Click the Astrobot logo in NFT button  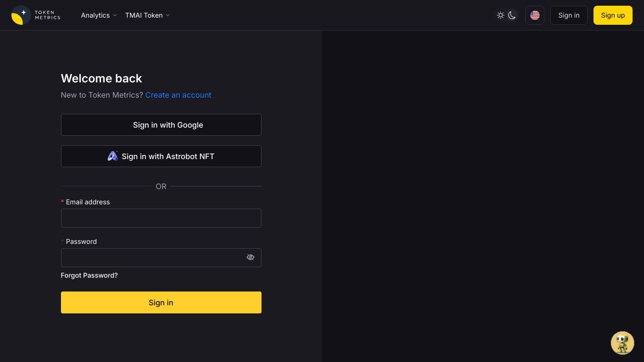click(112, 156)
